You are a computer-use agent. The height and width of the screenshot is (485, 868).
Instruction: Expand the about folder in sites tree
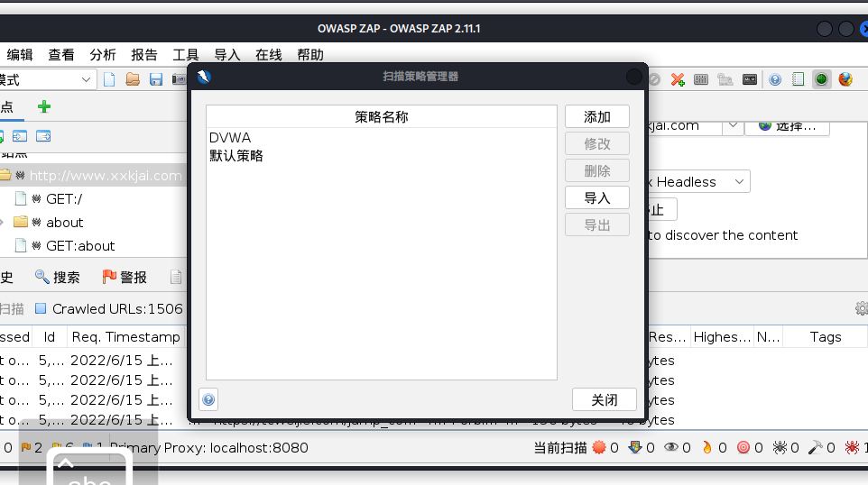tap(2, 223)
